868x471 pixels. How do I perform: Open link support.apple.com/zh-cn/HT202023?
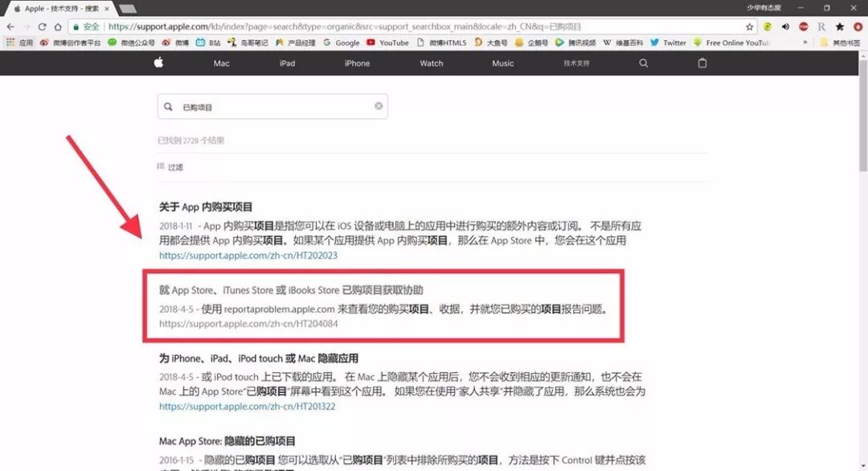tap(248, 255)
